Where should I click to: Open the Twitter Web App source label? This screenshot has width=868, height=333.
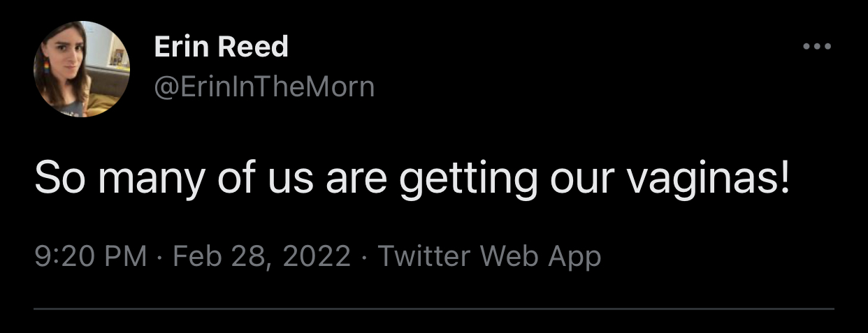tap(489, 257)
